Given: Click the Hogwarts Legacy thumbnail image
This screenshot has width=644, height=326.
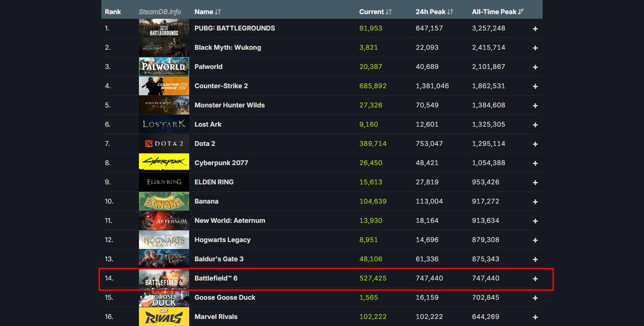Looking at the screenshot, I should point(164,240).
